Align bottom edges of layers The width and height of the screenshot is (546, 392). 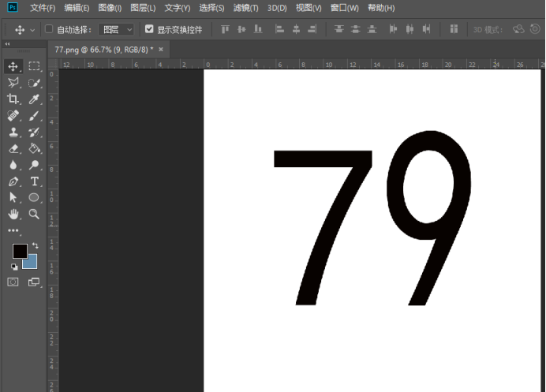[x=258, y=29]
